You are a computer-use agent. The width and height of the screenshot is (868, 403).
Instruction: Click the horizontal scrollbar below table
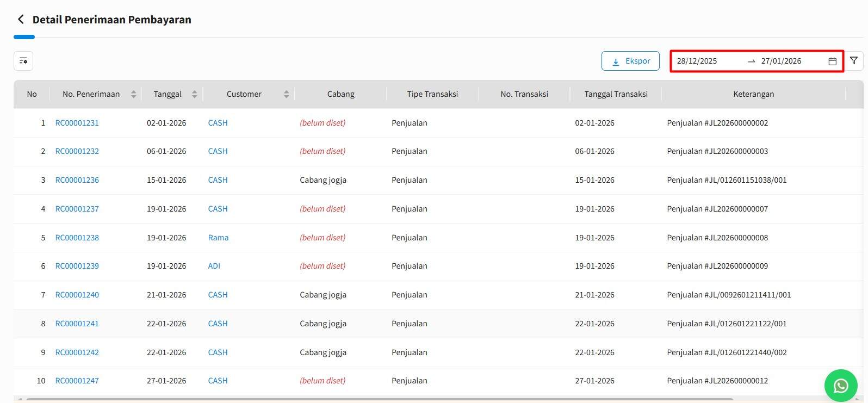click(381, 399)
